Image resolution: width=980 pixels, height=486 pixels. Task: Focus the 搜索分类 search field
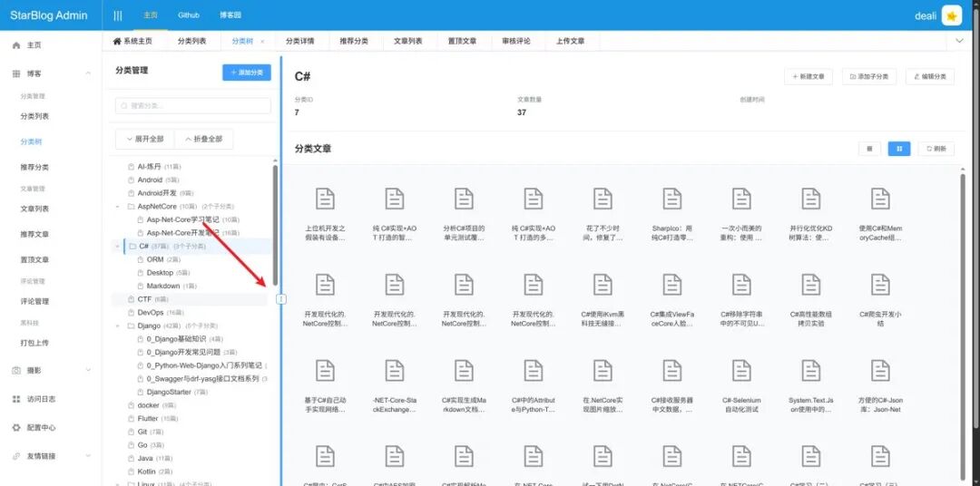pos(193,105)
